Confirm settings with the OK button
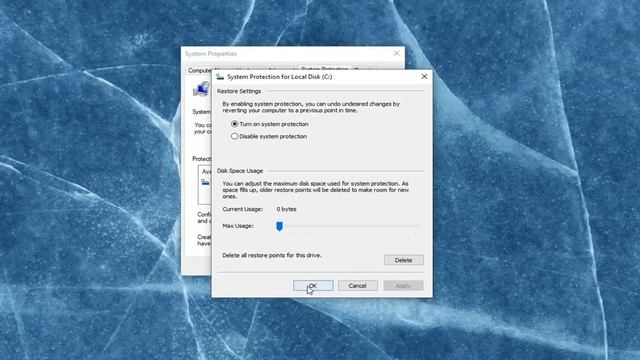This screenshot has height=360, width=640. [x=313, y=285]
